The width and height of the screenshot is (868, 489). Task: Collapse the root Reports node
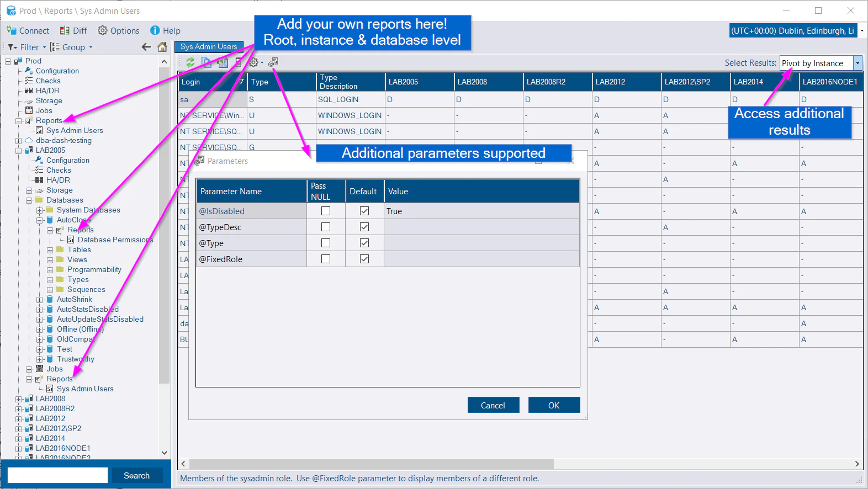click(19, 121)
